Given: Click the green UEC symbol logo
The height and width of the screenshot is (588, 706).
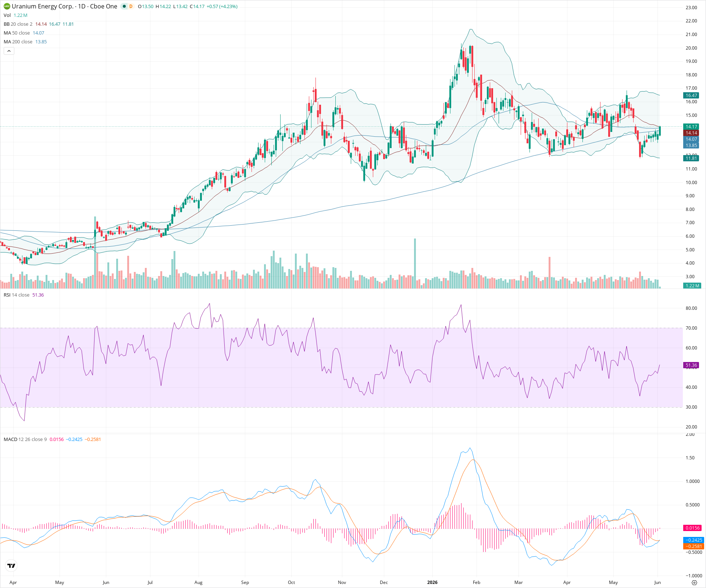Looking at the screenshot, I should tap(7, 6).
